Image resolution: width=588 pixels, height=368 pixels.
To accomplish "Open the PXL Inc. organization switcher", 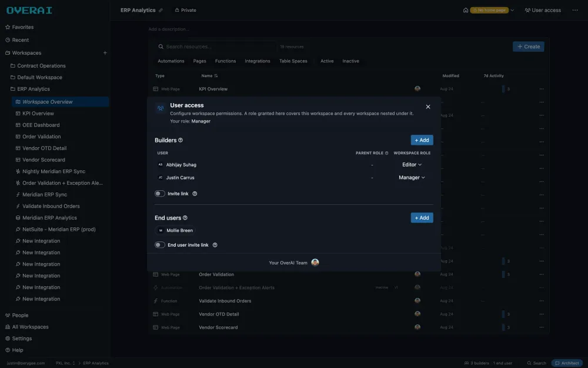I will (x=66, y=363).
